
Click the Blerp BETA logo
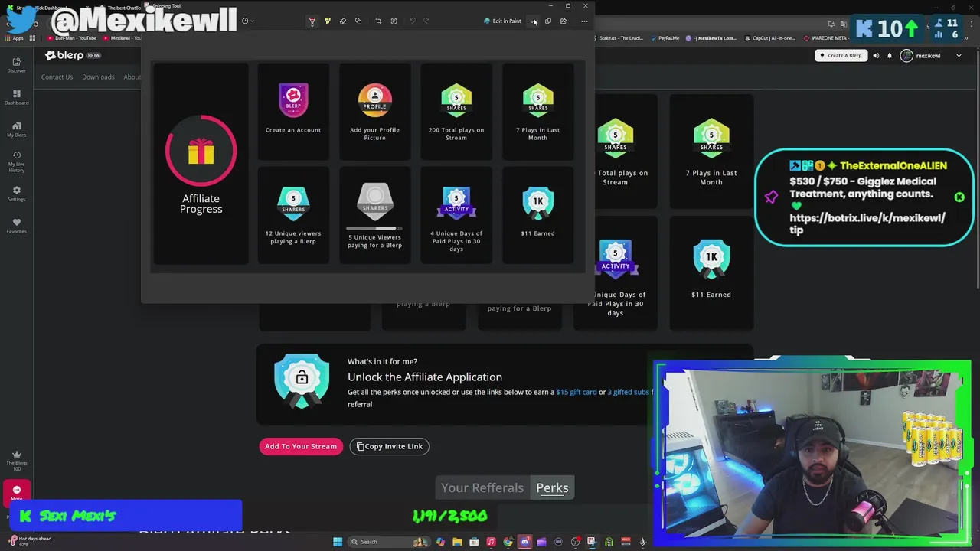[73, 55]
